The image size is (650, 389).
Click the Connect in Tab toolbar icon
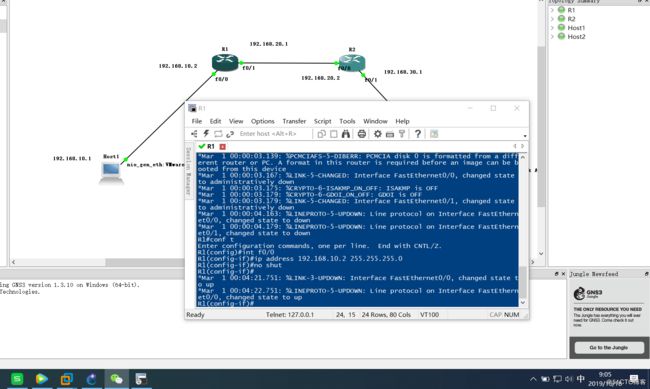pyautogui.click(x=218, y=134)
